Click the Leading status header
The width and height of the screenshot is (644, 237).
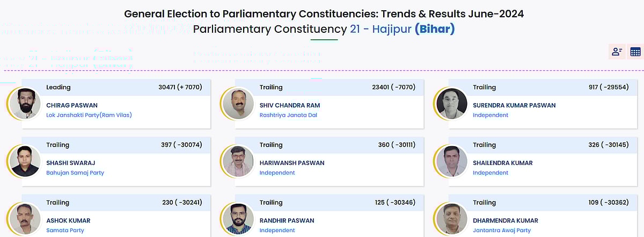coord(58,87)
